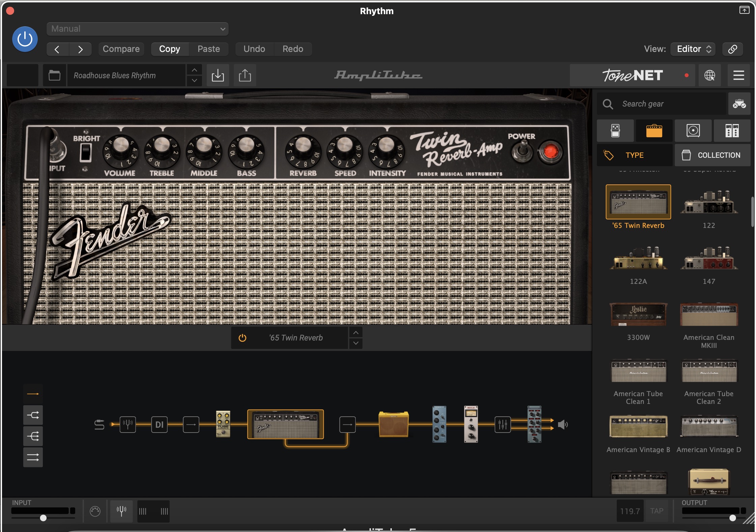This screenshot has width=756, height=532.
Task: Click the REVERB knob on the amp
Action: (x=303, y=152)
